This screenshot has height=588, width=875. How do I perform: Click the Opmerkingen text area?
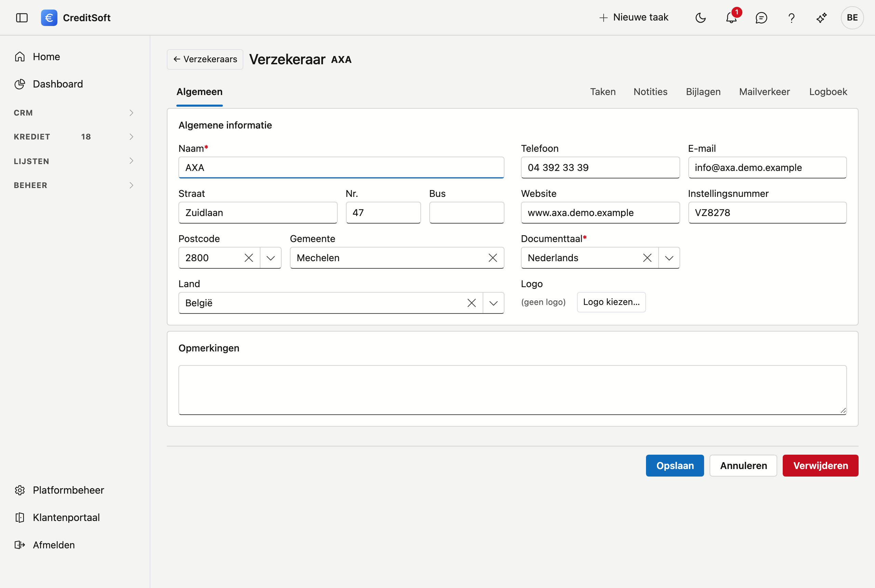[512, 390]
